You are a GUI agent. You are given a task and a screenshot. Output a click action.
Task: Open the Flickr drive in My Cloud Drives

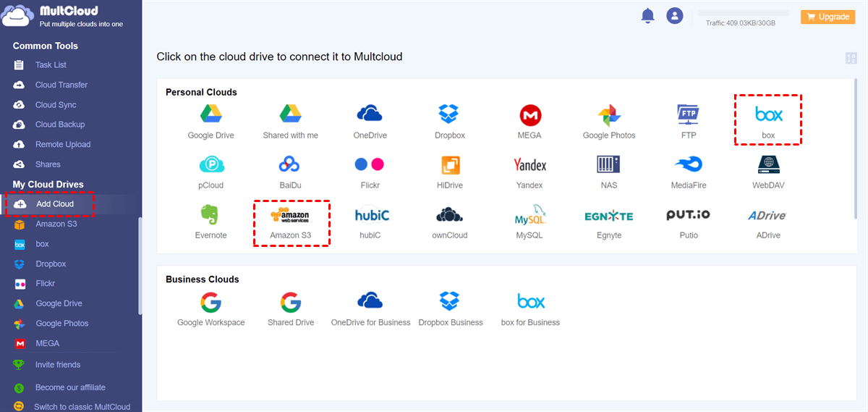[45, 284]
